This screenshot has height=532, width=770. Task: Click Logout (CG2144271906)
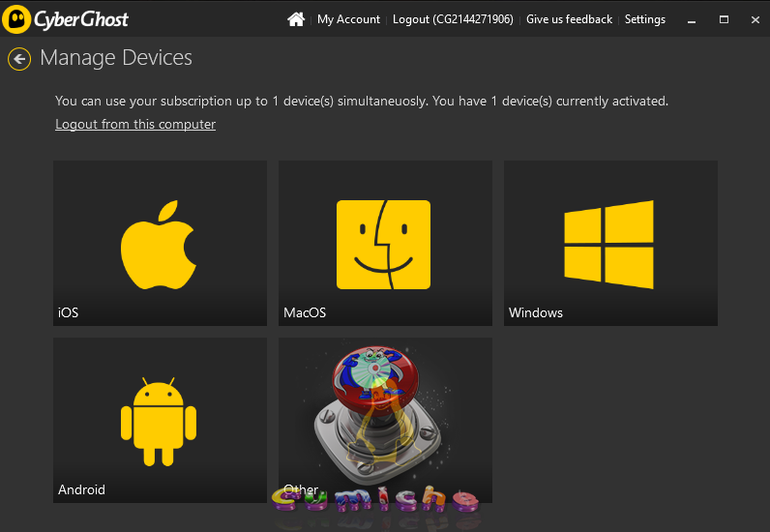tap(453, 19)
